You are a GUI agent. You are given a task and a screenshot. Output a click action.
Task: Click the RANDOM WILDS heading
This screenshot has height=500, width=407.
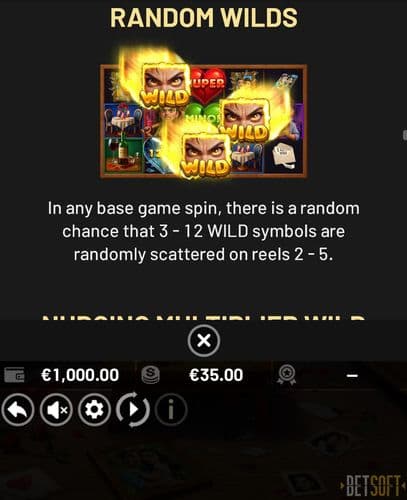(204, 18)
